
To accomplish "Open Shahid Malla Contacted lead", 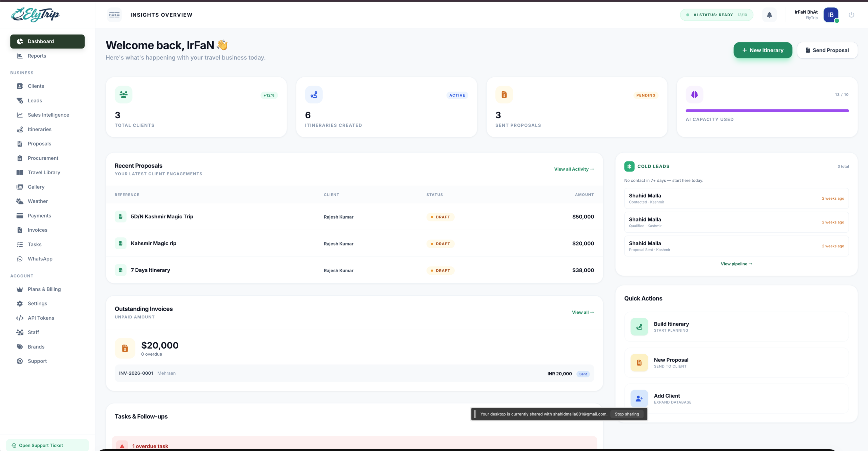I will 736,198.
